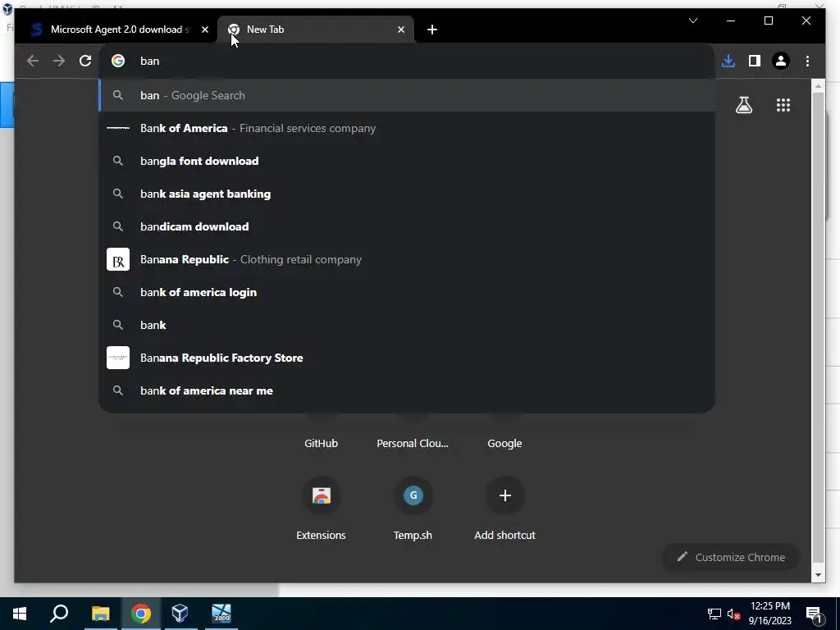This screenshot has width=840, height=630.
Task: Choose the "bangla font download" suggestion
Action: 407,161
